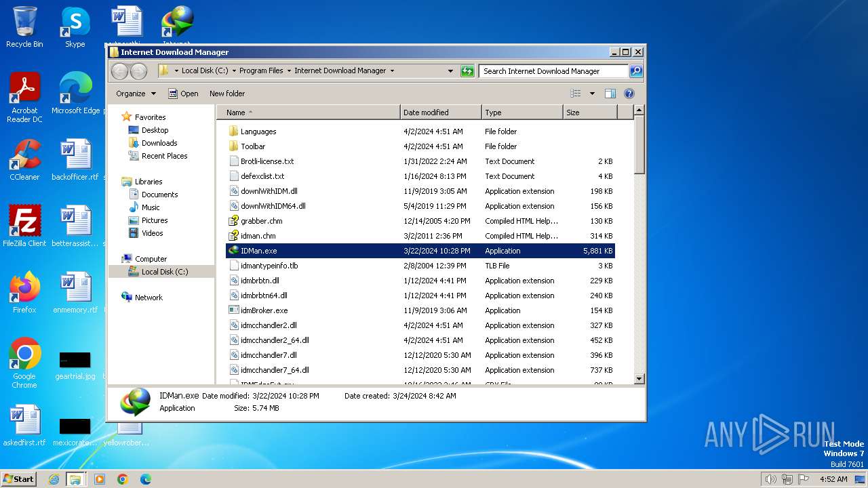
Task: Click the search magnifier icon
Action: pos(635,70)
